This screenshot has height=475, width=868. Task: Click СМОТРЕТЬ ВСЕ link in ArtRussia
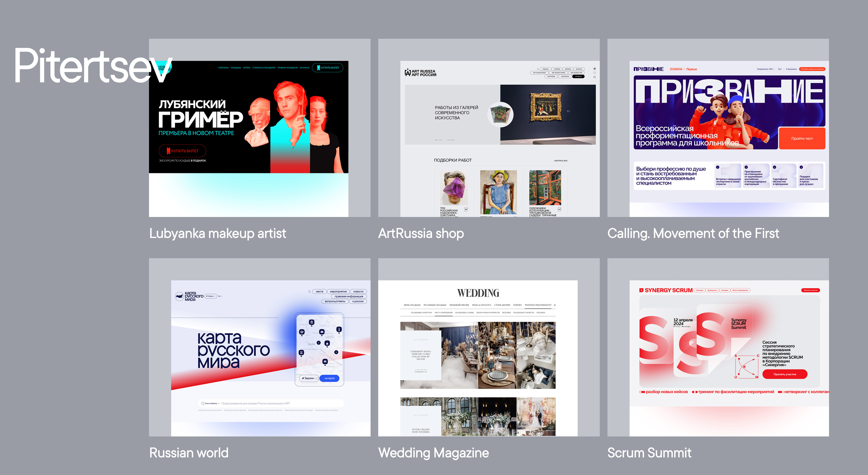(560, 160)
